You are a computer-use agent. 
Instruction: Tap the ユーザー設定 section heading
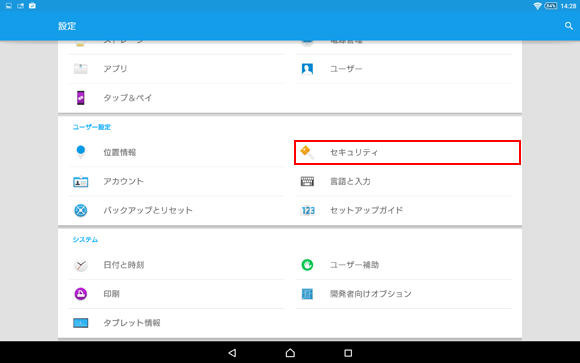click(91, 127)
